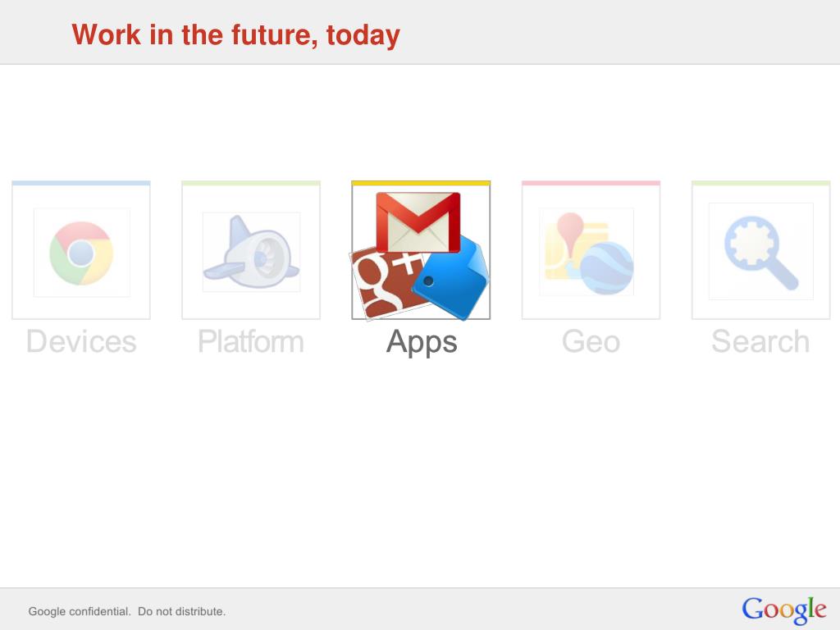
Task: Select the Devices label
Action: pos(81,341)
